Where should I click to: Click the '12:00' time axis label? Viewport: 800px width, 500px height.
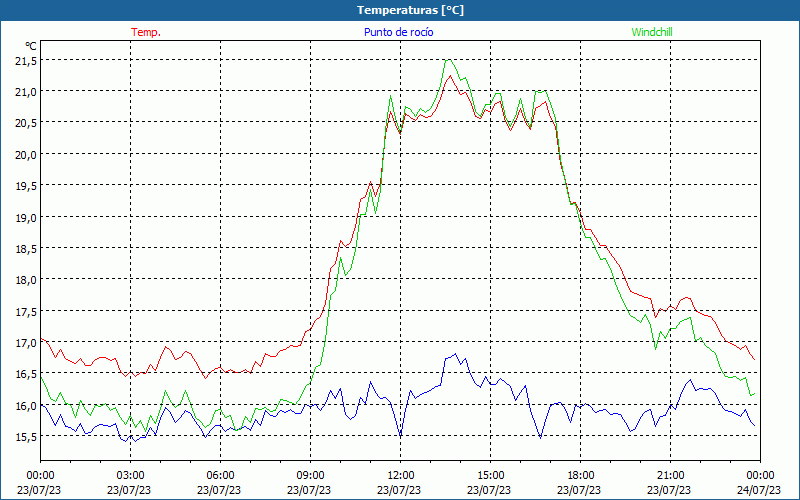pos(401,476)
